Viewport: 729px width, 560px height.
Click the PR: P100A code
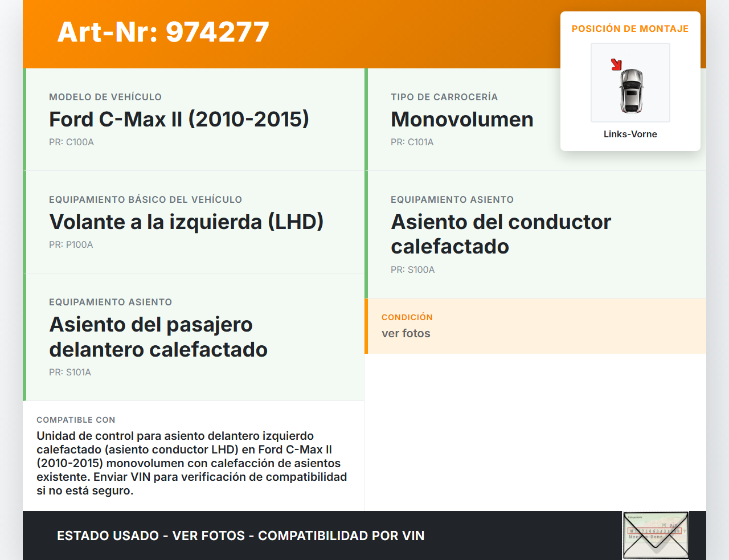71,244
